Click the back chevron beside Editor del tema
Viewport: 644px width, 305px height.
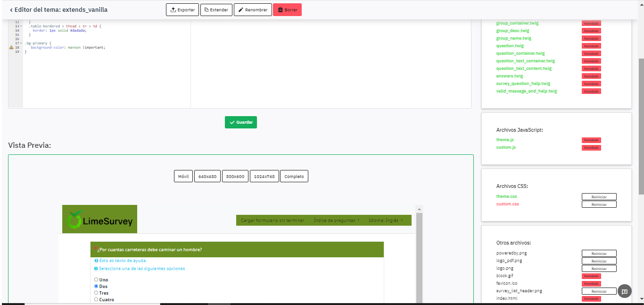click(x=11, y=9)
